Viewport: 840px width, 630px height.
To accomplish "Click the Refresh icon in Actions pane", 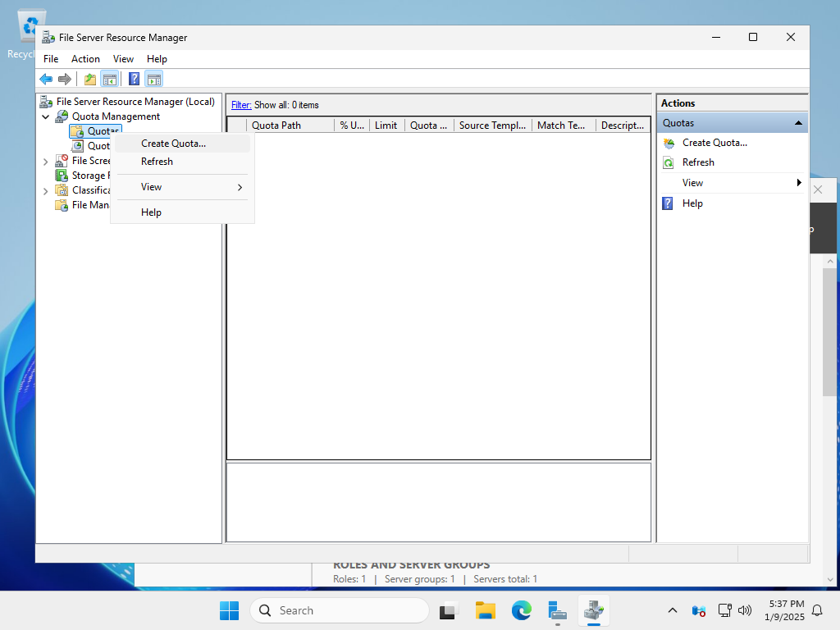I will click(x=669, y=163).
